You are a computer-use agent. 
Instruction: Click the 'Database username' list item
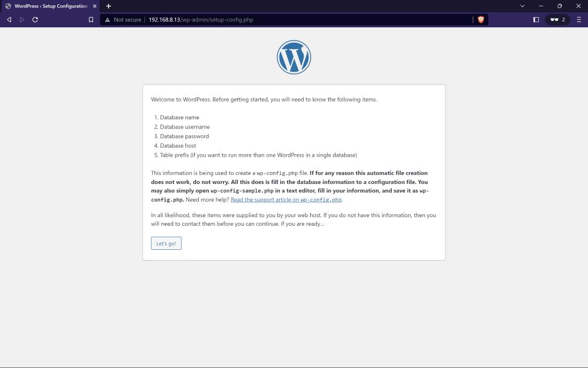click(185, 127)
